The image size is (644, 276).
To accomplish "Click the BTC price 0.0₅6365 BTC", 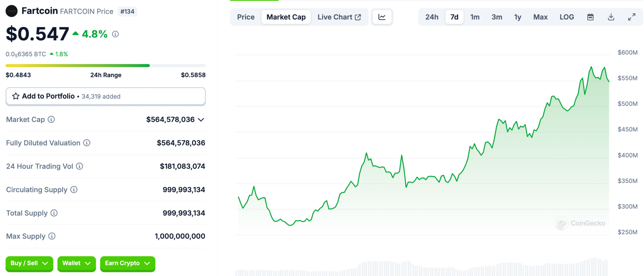I will (26, 54).
